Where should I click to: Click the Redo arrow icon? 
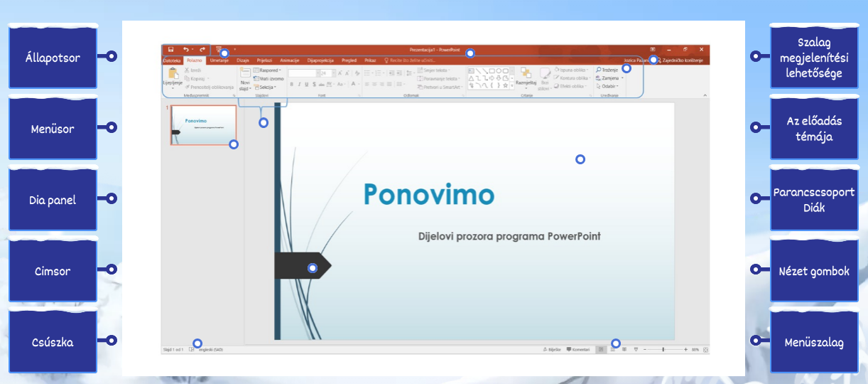click(x=202, y=50)
